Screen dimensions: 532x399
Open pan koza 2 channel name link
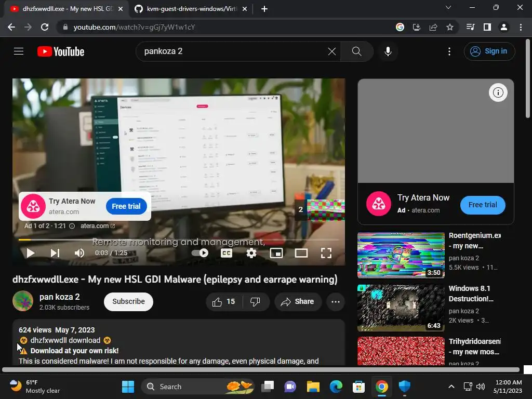[x=59, y=297]
